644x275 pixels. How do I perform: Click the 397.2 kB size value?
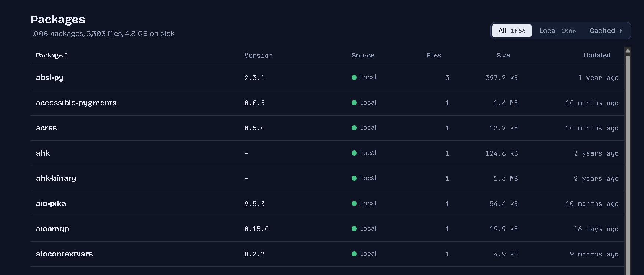coord(502,77)
